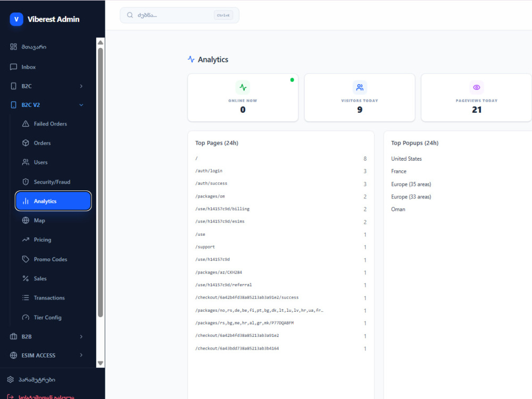Click the Tier Config gauge icon
Image resolution: width=532 pixels, height=399 pixels.
26,318
